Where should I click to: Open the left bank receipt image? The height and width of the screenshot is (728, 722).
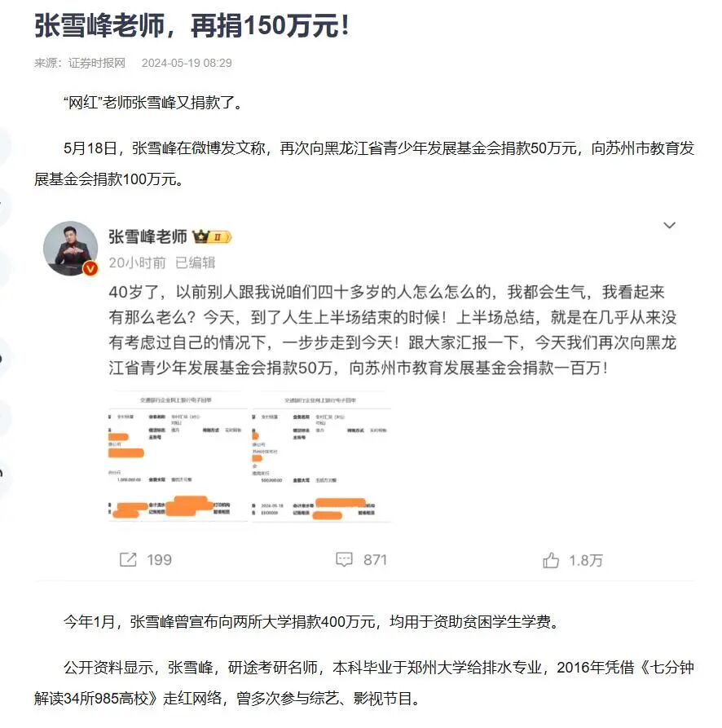(178, 457)
